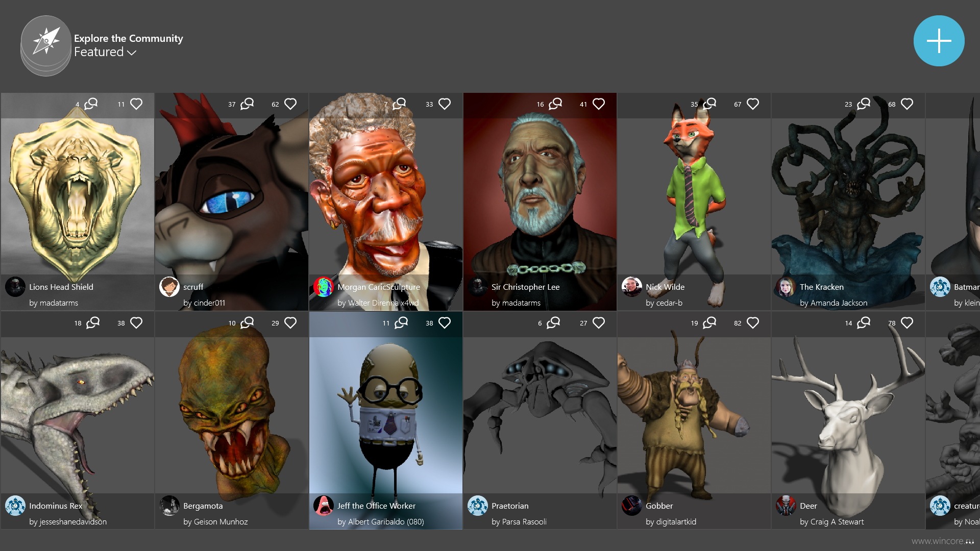Open comments on Jeff the Office Worker
This screenshot has height=551, width=980.
tap(401, 323)
